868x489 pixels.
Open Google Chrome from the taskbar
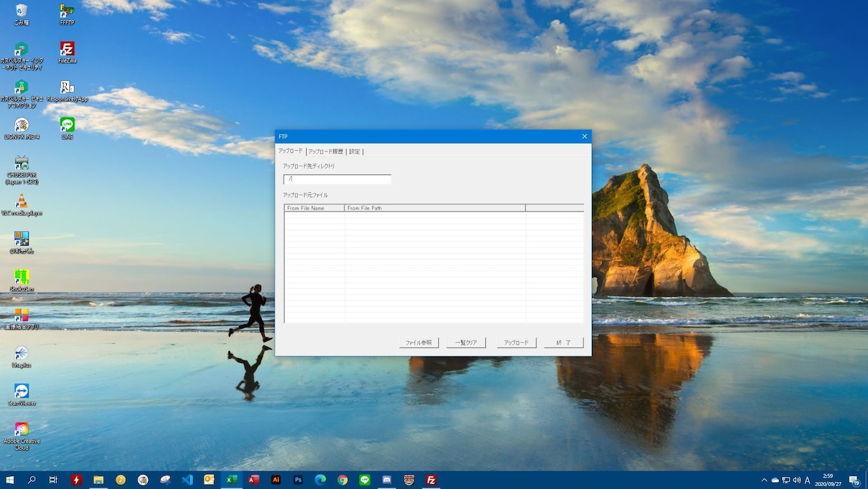coord(342,480)
